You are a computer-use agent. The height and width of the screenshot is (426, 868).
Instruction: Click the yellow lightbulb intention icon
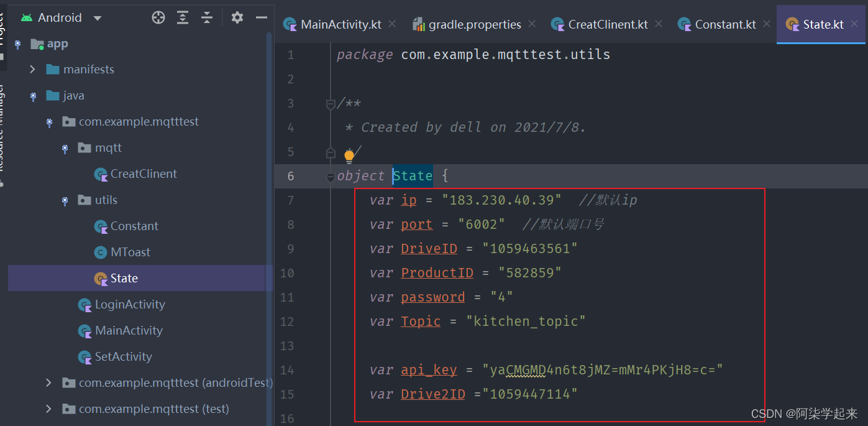pos(349,156)
